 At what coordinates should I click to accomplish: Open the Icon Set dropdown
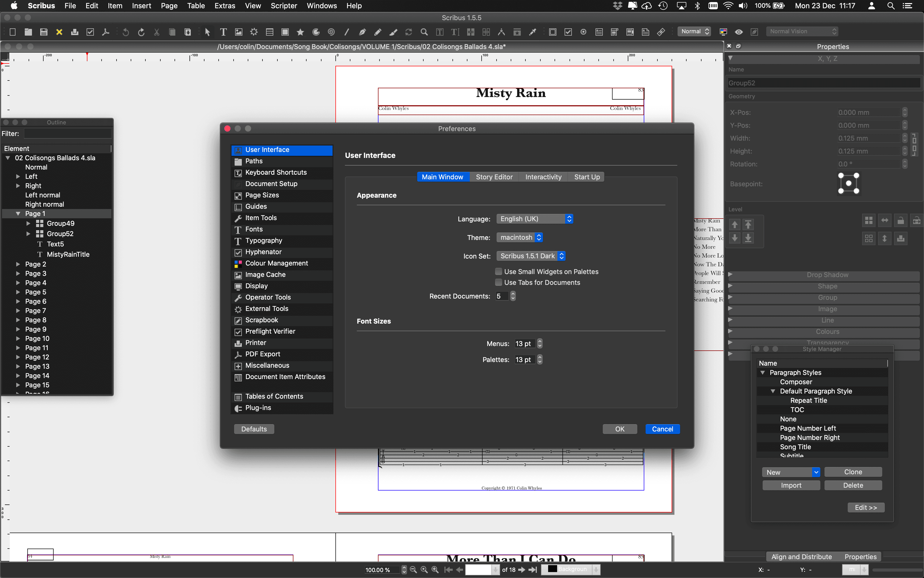(531, 256)
